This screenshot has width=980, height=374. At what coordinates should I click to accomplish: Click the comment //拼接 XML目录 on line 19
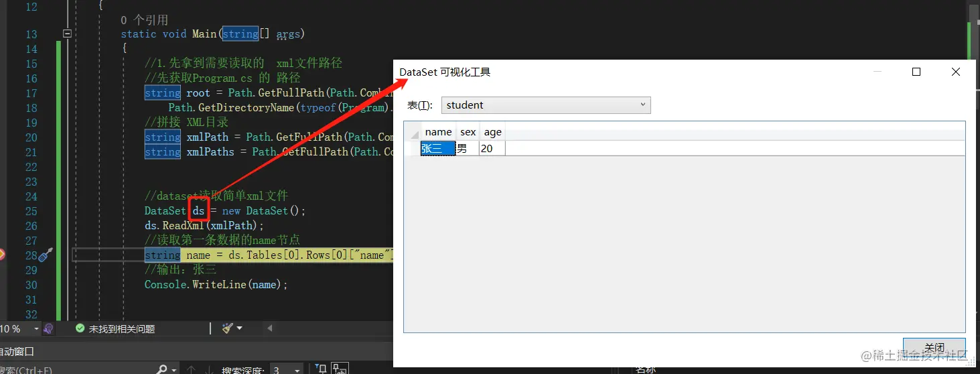pyautogui.click(x=186, y=122)
